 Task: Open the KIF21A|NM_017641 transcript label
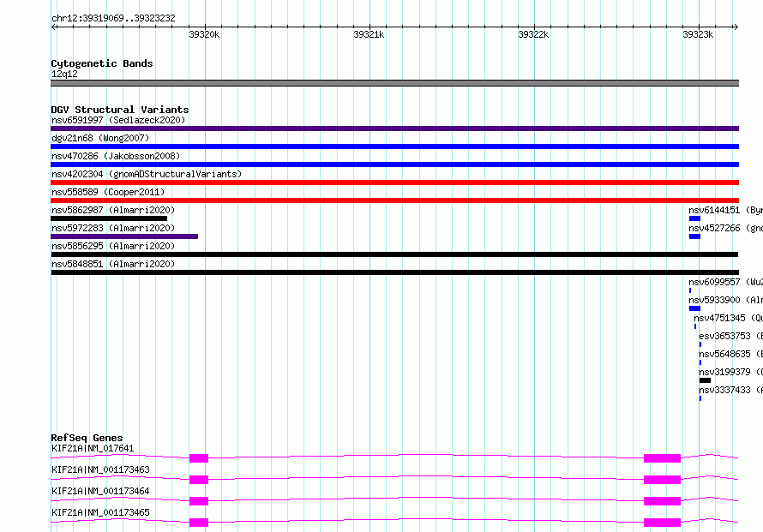coord(93,448)
